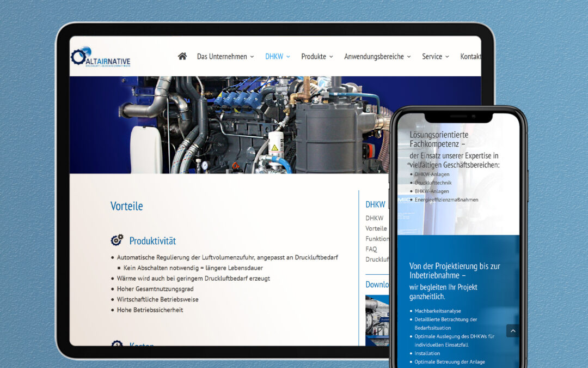This screenshot has height=368, width=588.
Task: Click the home icon in the navigation bar
Action: pyautogui.click(x=182, y=56)
